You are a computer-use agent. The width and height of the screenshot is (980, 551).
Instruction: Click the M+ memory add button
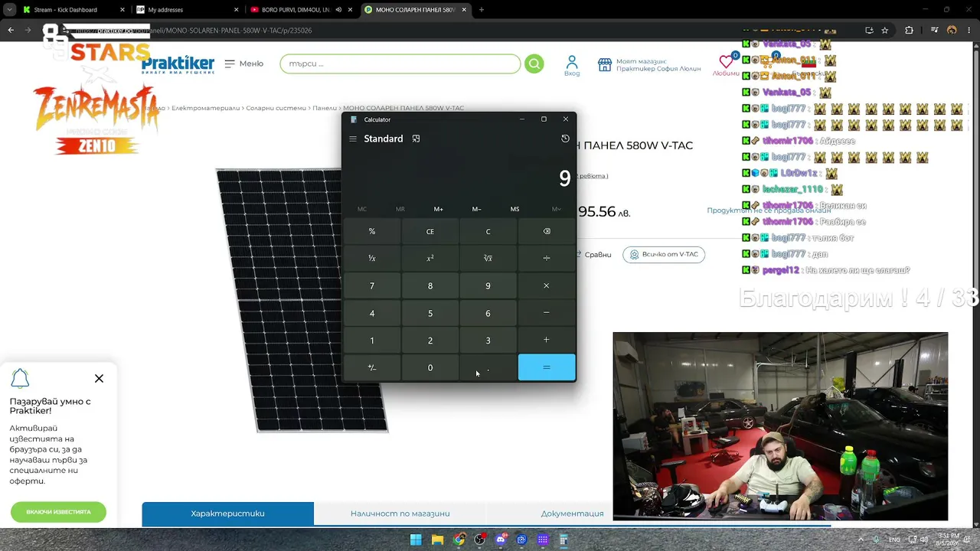coord(438,209)
